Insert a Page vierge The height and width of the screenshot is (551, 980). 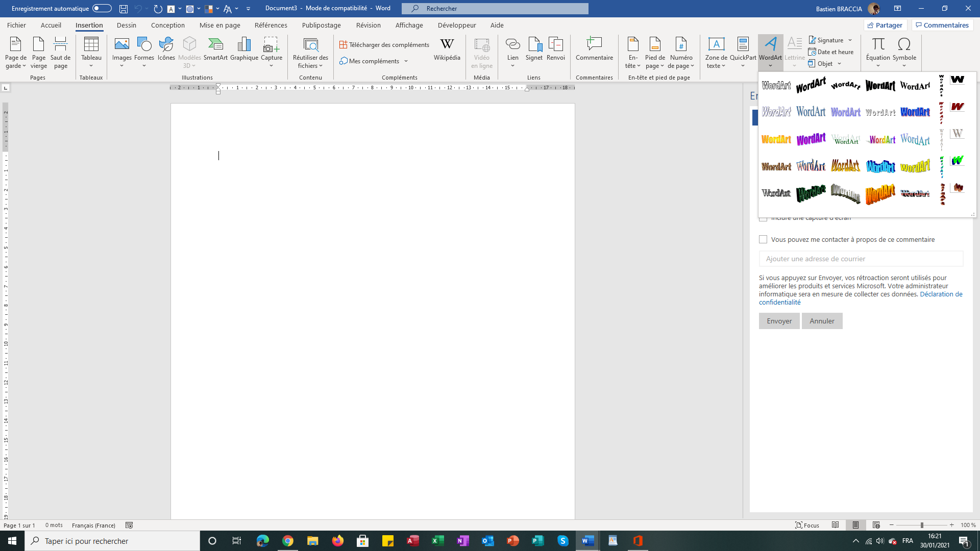39,53
